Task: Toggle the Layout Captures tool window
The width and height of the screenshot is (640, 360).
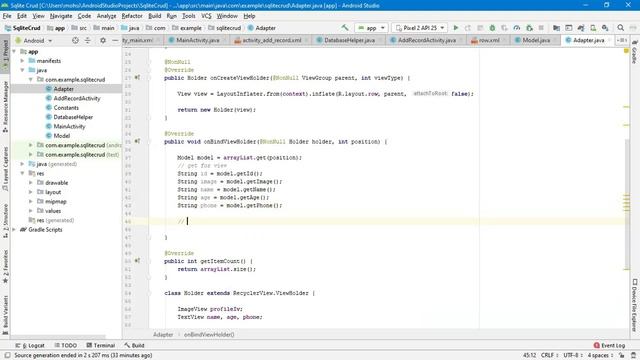Action: [x=5, y=169]
